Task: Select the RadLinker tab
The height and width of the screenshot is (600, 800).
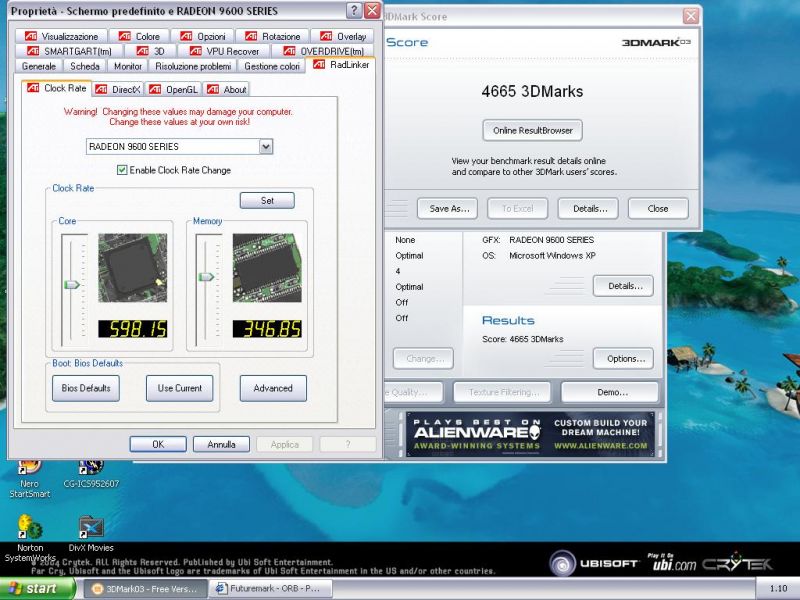Action: [341, 65]
